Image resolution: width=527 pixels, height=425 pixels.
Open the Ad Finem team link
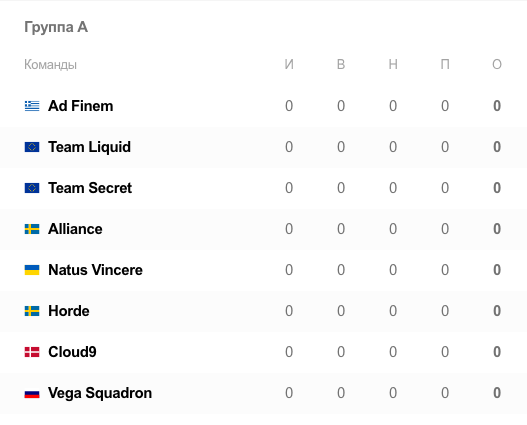pyautogui.click(x=81, y=106)
